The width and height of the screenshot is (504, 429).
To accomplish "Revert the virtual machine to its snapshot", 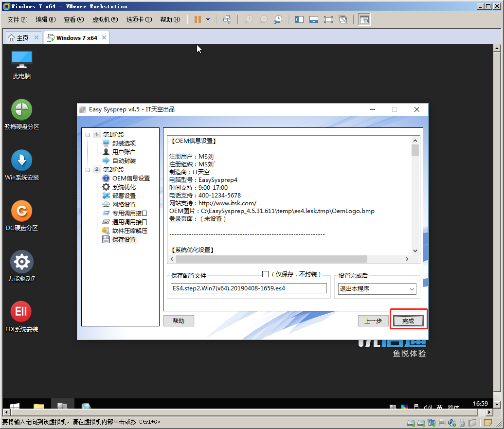I will pos(263,19).
